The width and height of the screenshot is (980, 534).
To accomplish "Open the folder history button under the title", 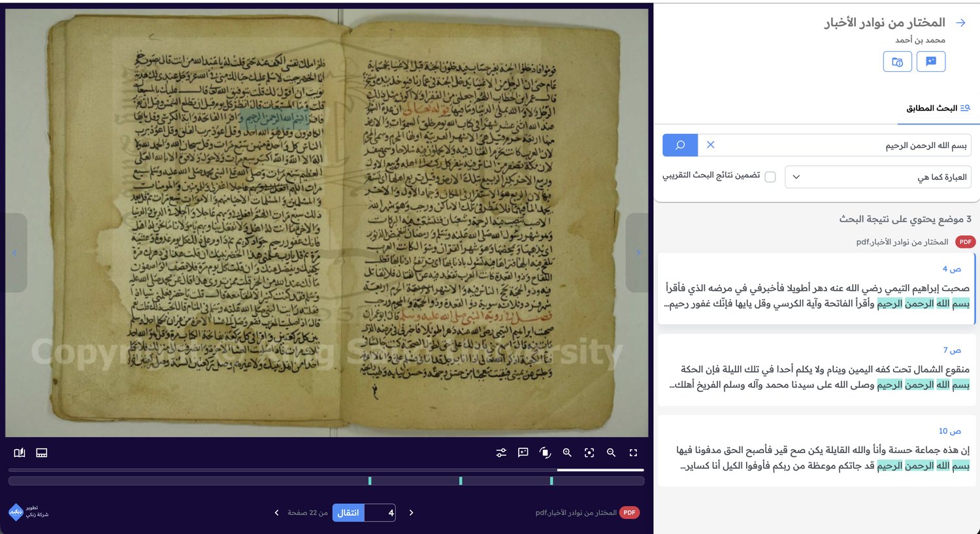I will click(x=898, y=62).
